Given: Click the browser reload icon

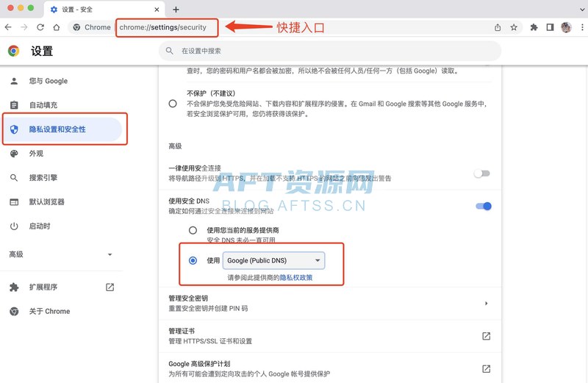Looking at the screenshot, I should pos(40,27).
